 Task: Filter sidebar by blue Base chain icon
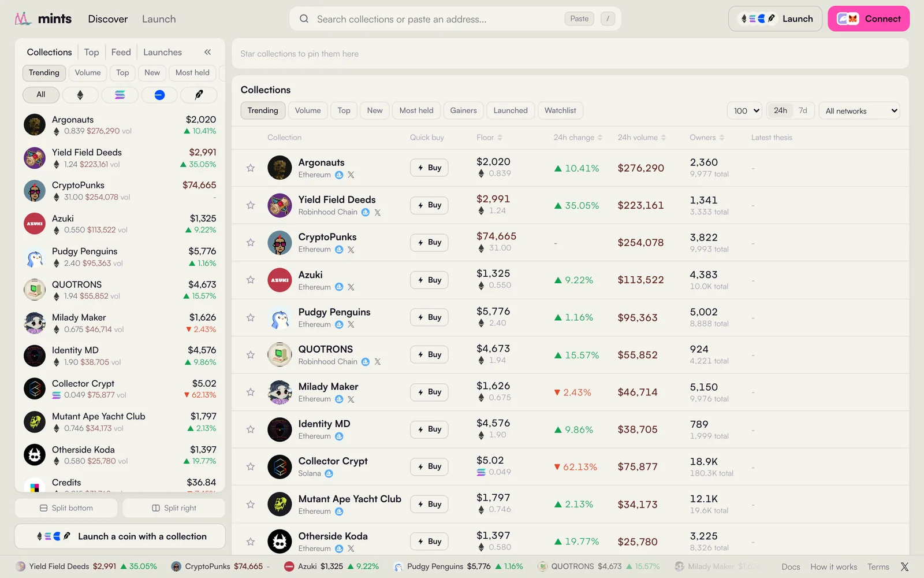[159, 95]
